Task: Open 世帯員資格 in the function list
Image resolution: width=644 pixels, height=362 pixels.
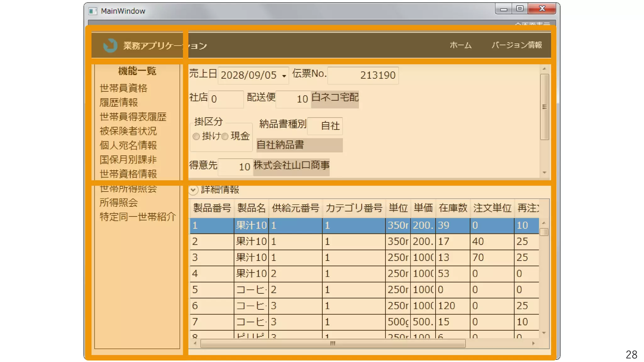Action: click(123, 88)
